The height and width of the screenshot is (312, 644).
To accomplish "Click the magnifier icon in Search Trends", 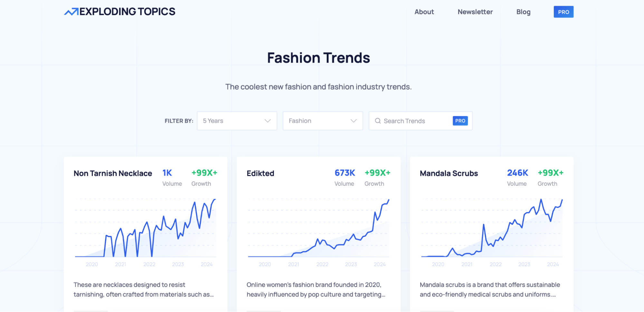I will coord(378,121).
